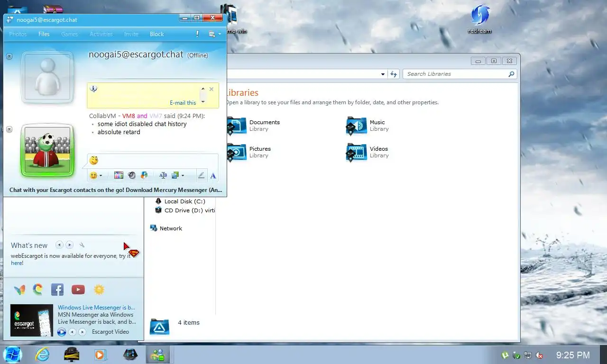
Task: Click the AB font style icon
Action: pos(163,175)
